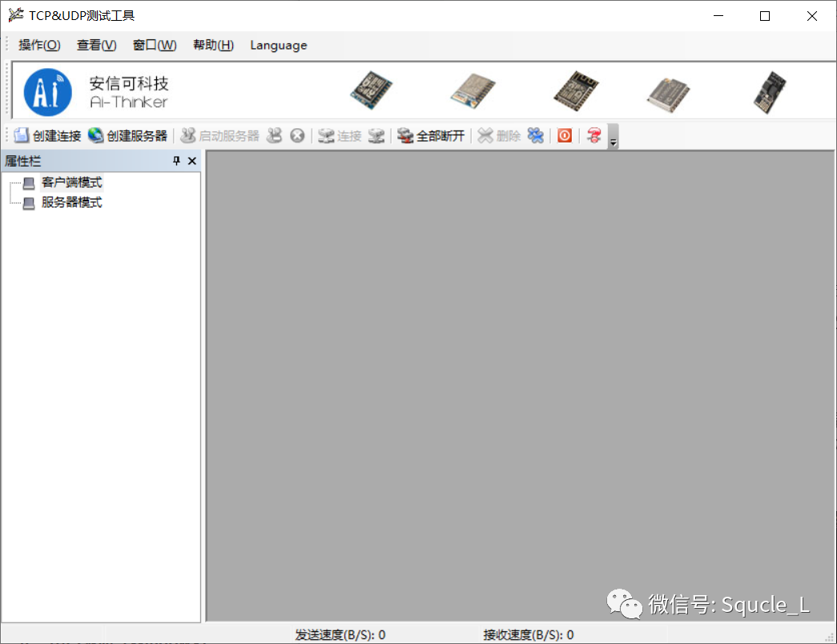
Task: Close the 属性栏 panel
Action: (x=192, y=161)
